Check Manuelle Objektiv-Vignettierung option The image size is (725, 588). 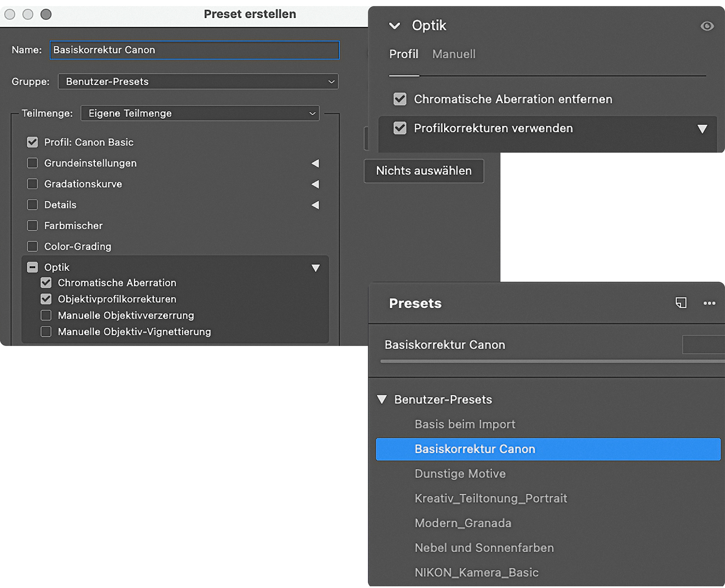[46, 332]
